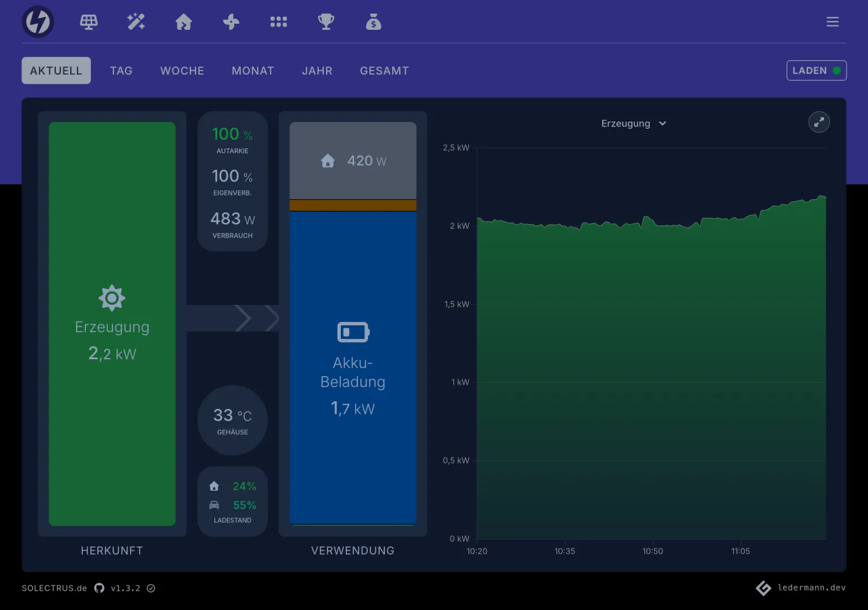The width and height of the screenshot is (868, 610).
Task: Switch to the WOCHE tab
Action: (x=182, y=71)
